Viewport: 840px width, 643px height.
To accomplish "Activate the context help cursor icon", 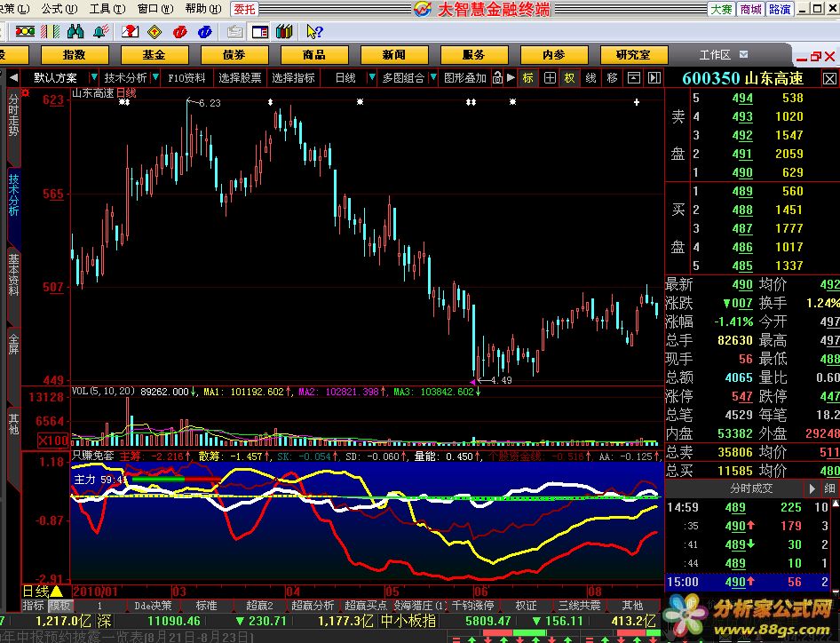I will coord(314,32).
